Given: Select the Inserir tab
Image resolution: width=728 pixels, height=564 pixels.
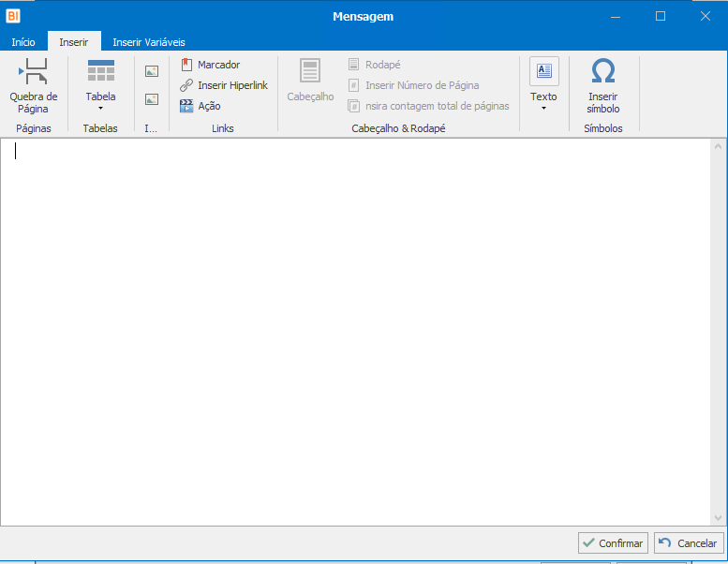Looking at the screenshot, I should (74, 42).
